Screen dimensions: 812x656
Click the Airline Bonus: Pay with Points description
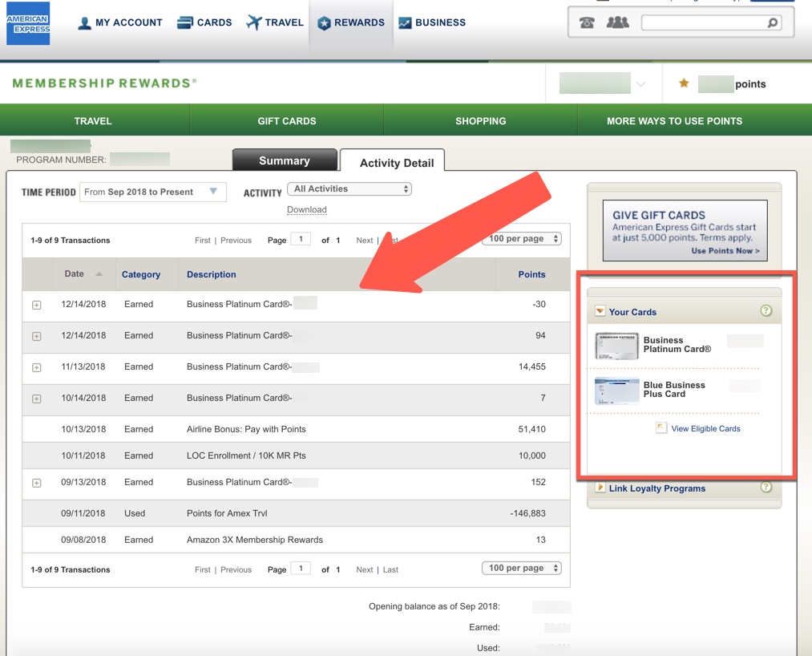tap(247, 429)
